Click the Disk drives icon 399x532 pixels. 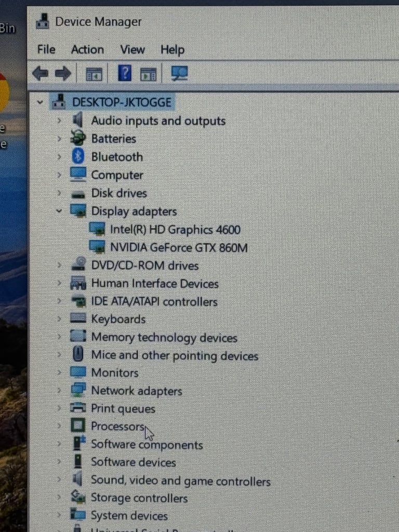(78, 194)
